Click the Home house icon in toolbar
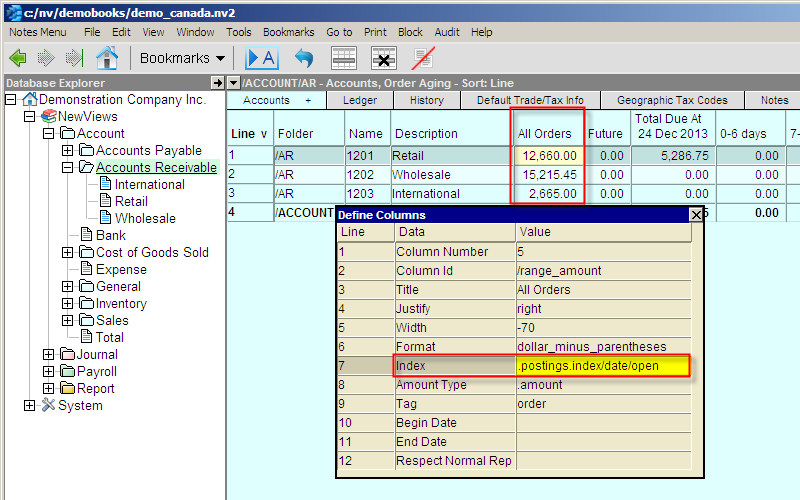Screen dimensions: 800x500 [x=106, y=58]
